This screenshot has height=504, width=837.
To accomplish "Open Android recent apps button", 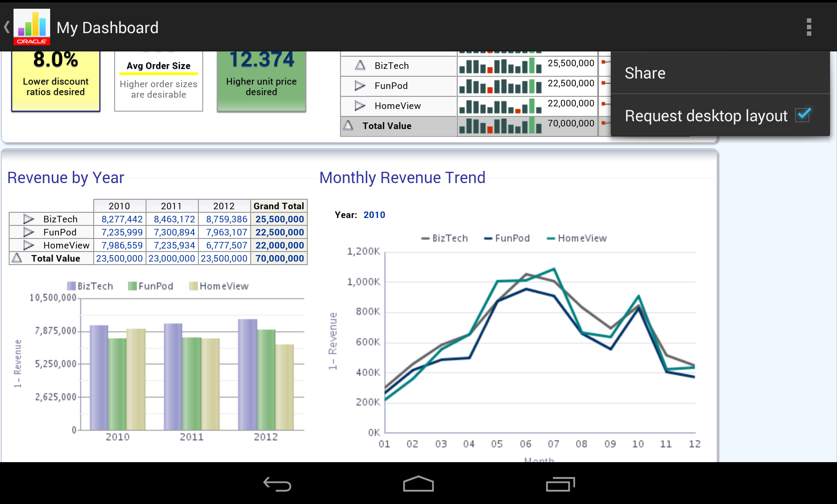I will 560,484.
